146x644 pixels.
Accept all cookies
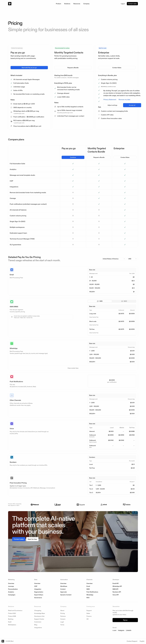pyautogui.click(x=132, y=105)
